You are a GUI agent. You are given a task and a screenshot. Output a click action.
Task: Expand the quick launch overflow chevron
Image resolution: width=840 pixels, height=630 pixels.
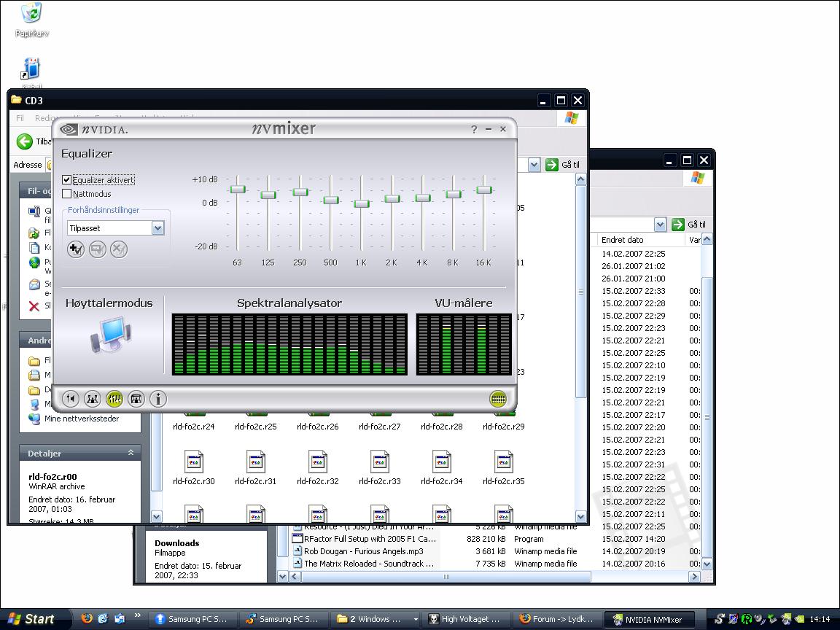click(x=137, y=615)
